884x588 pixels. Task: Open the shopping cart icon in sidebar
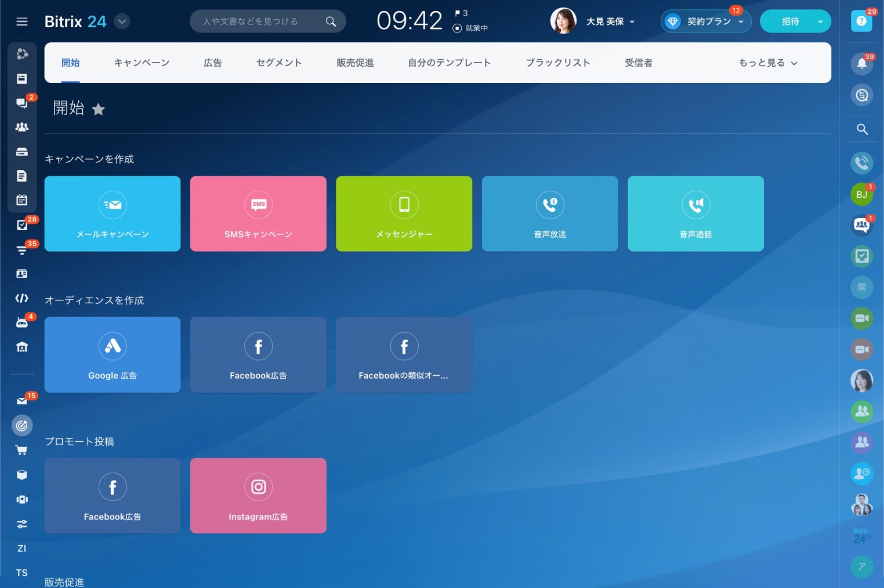coord(22,450)
